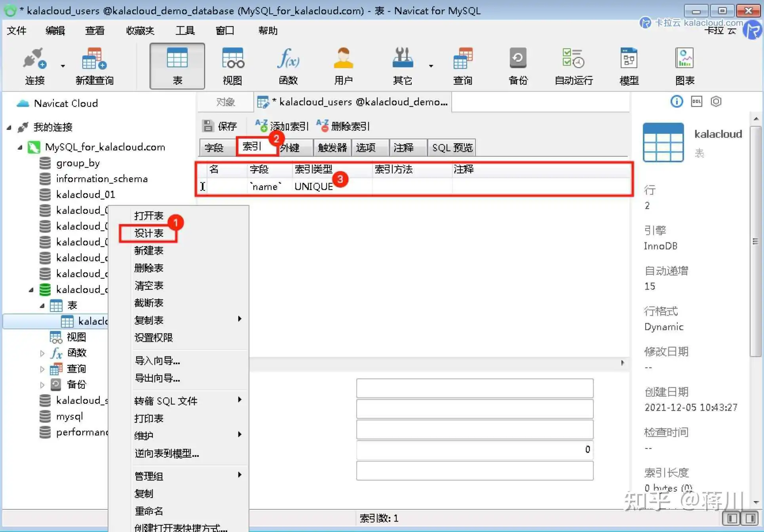This screenshot has width=764, height=532.
Task: Open 复制表 (Duplicate Table) submenu arrow
Action: [239, 319]
